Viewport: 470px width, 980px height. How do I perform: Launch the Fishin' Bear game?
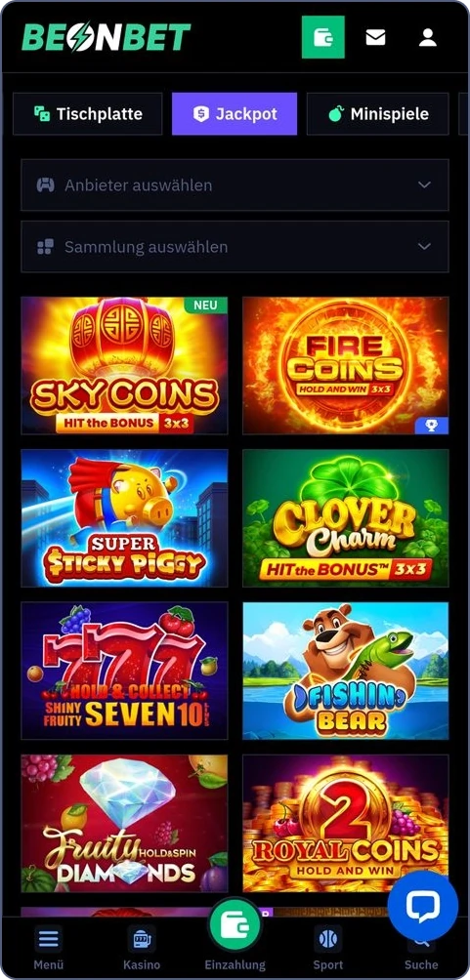point(346,671)
